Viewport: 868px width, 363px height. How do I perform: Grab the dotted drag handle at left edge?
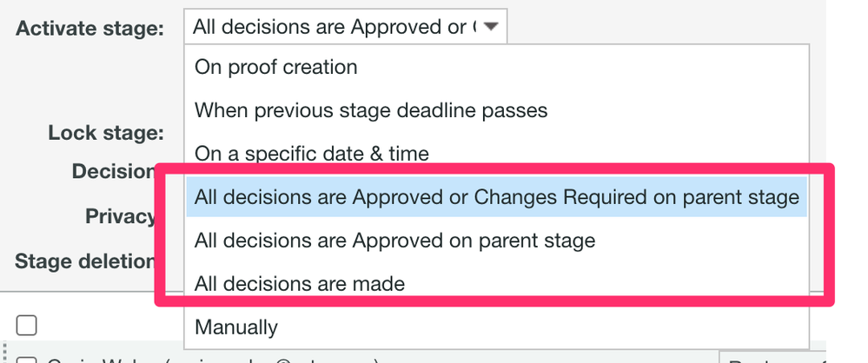click(x=6, y=347)
